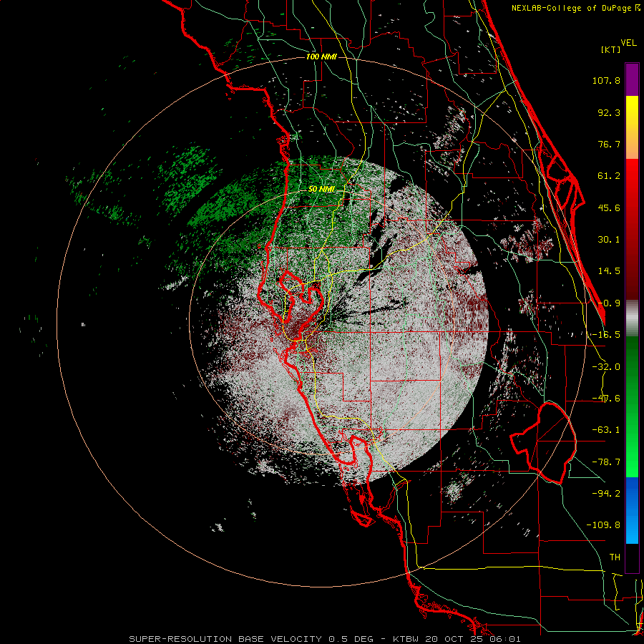Viewport: 644px width, 644px height.
Task: Click the blue segment of the velocity color bar
Action: coord(632,510)
